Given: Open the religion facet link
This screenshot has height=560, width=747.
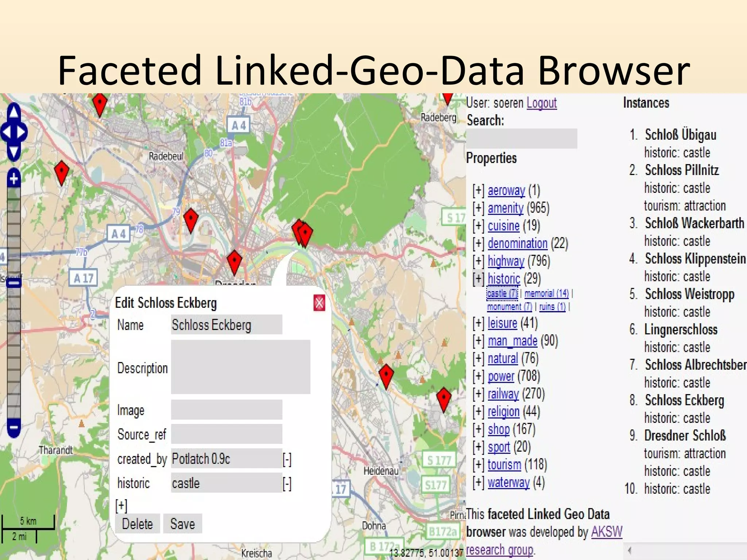Looking at the screenshot, I should (503, 412).
